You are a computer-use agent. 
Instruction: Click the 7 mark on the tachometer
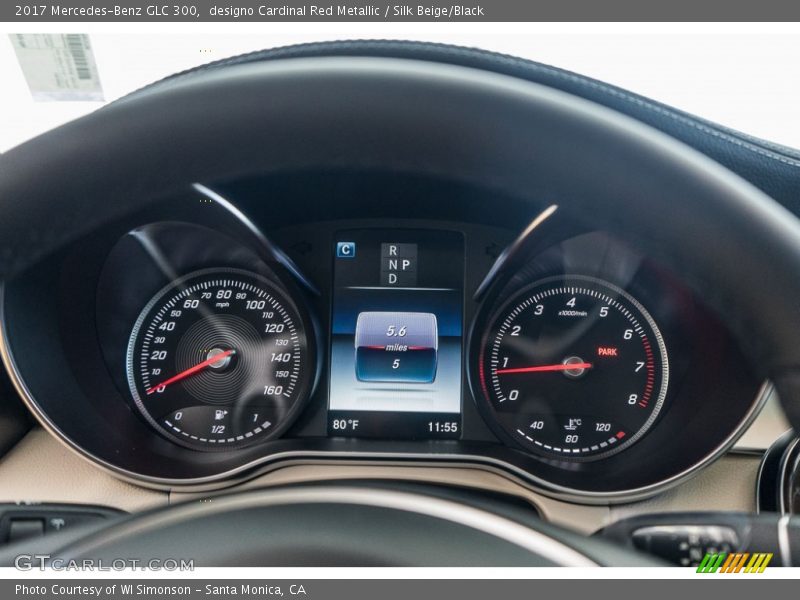click(639, 367)
